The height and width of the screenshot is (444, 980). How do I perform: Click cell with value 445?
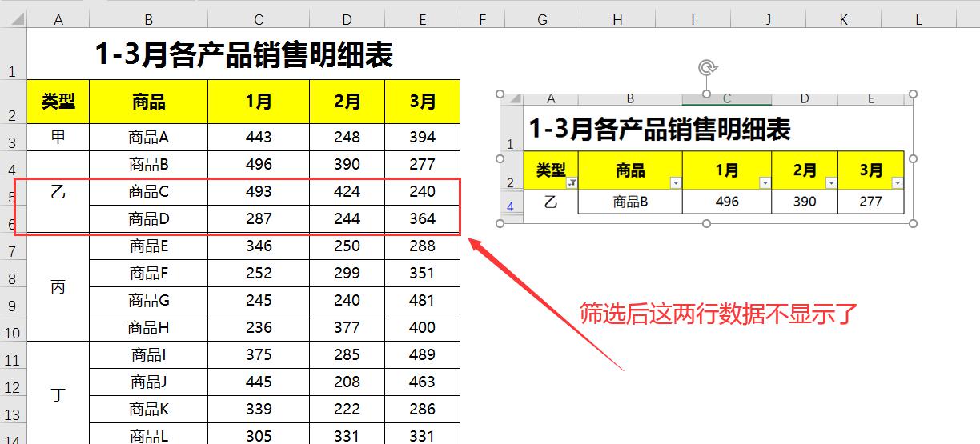pos(259,382)
